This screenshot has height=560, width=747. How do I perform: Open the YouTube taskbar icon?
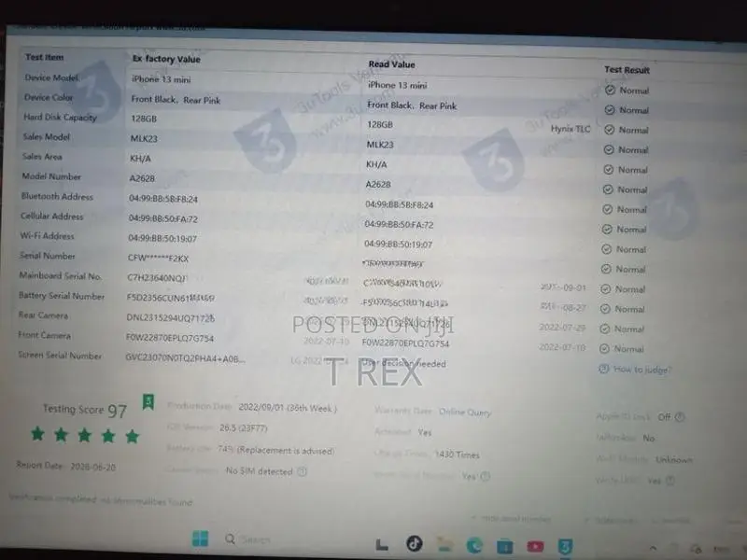535,547
